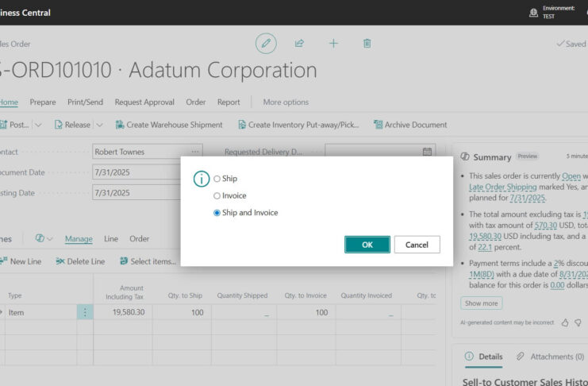Click Qty. to Invoice cell 100
The height and width of the screenshot is (386, 588).
coord(306,312)
